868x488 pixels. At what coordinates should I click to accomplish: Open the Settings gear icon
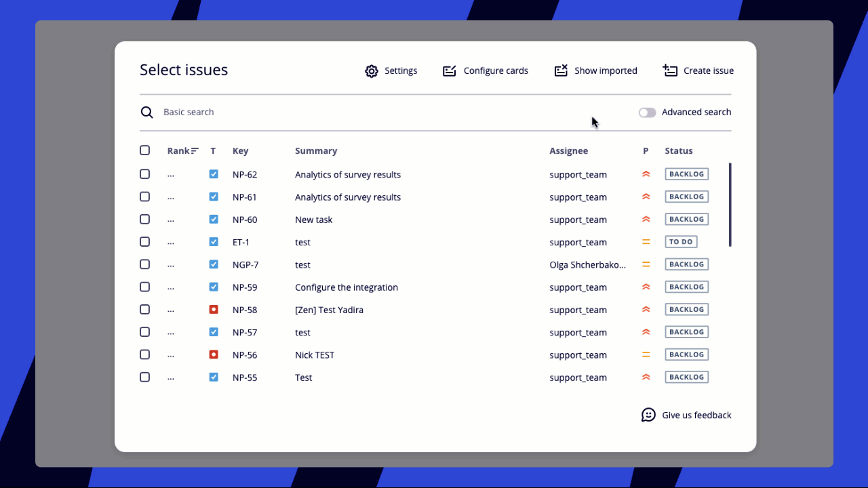coord(372,70)
